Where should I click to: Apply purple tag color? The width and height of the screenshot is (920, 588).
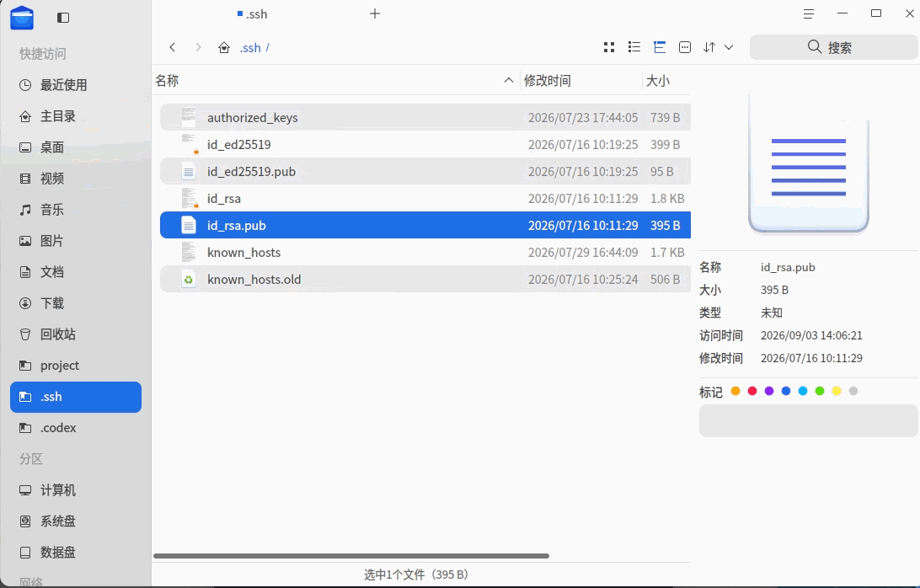coord(769,391)
